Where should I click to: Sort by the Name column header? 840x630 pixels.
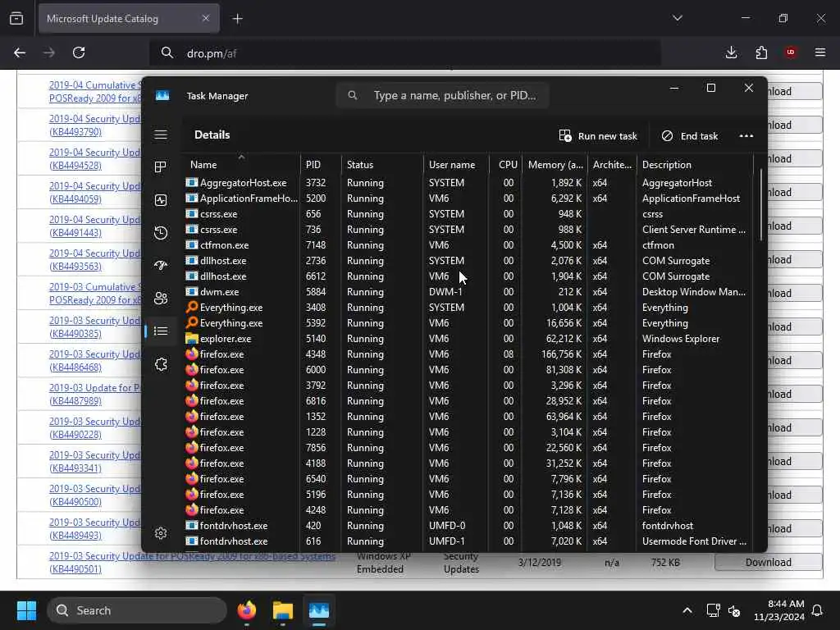click(x=241, y=164)
